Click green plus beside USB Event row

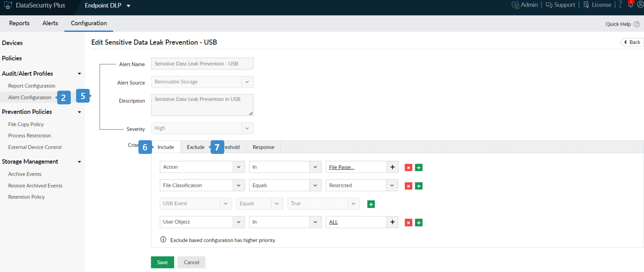tap(371, 204)
